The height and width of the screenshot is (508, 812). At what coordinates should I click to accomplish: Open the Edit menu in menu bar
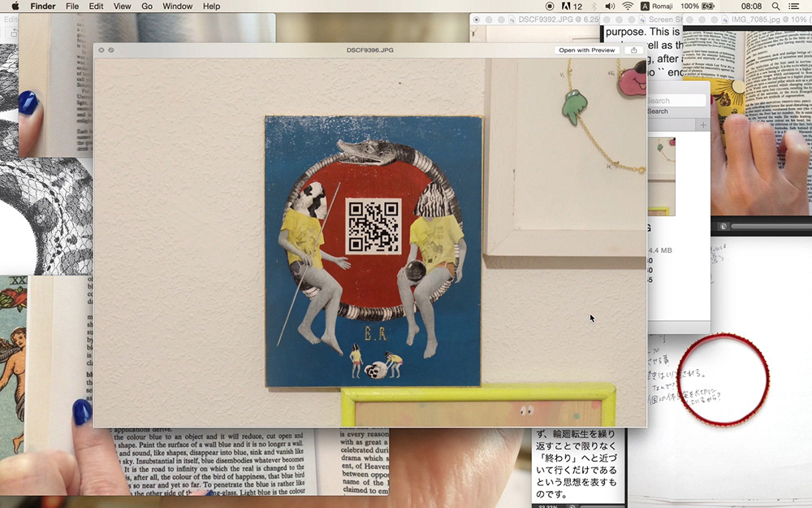click(x=96, y=7)
